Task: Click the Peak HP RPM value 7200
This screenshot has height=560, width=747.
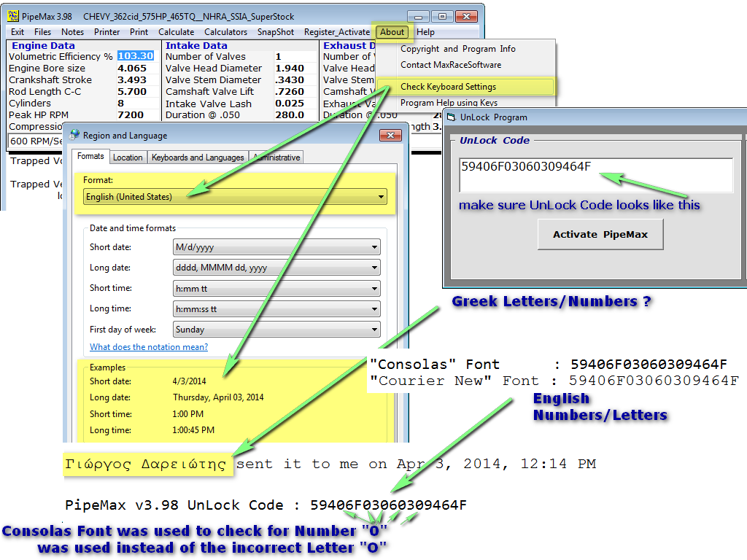Action: (x=131, y=114)
